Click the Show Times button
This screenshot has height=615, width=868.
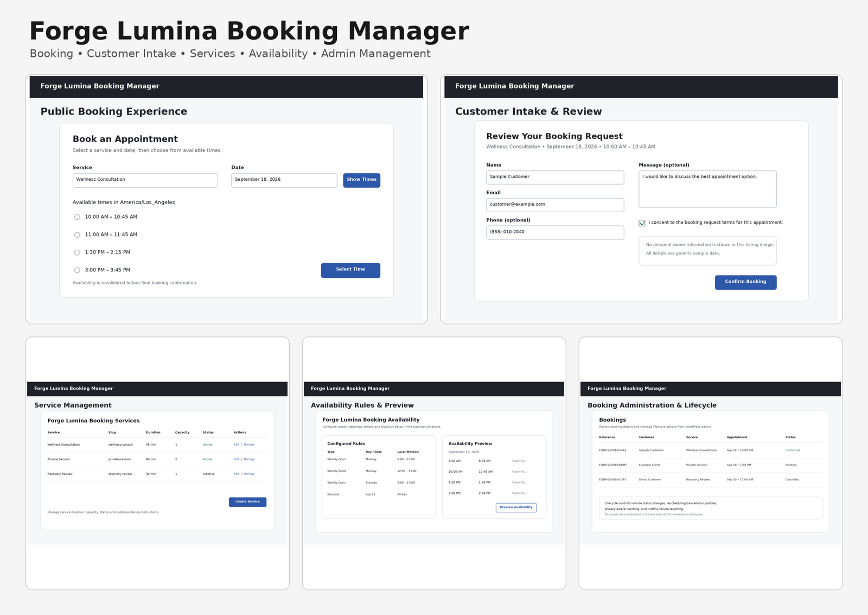point(361,180)
